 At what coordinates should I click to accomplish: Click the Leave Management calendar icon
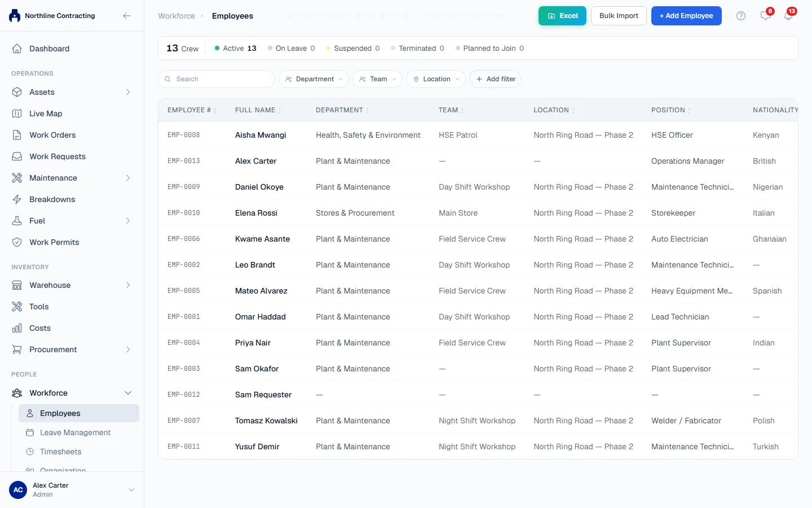[x=30, y=432]
